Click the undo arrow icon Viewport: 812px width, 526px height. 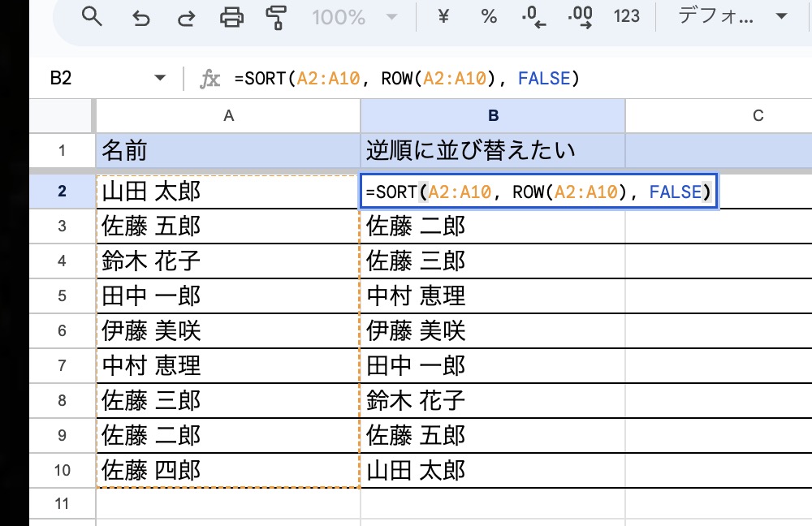pyautogui.click(x=141, y=17)
